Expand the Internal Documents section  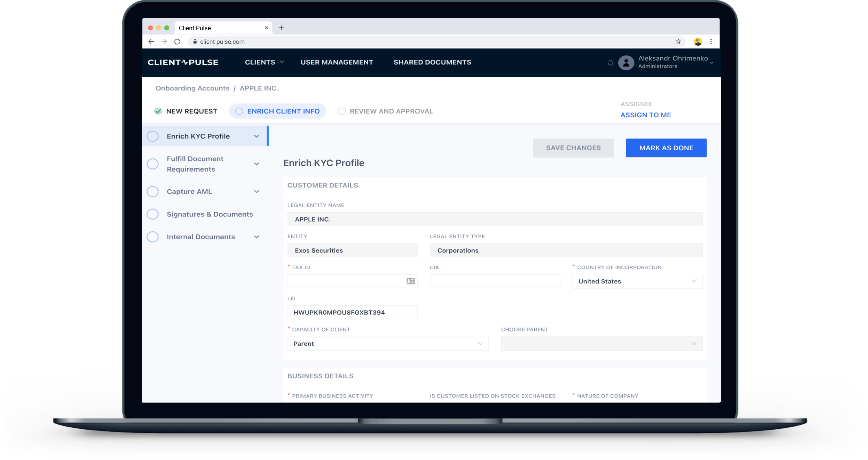257,237
